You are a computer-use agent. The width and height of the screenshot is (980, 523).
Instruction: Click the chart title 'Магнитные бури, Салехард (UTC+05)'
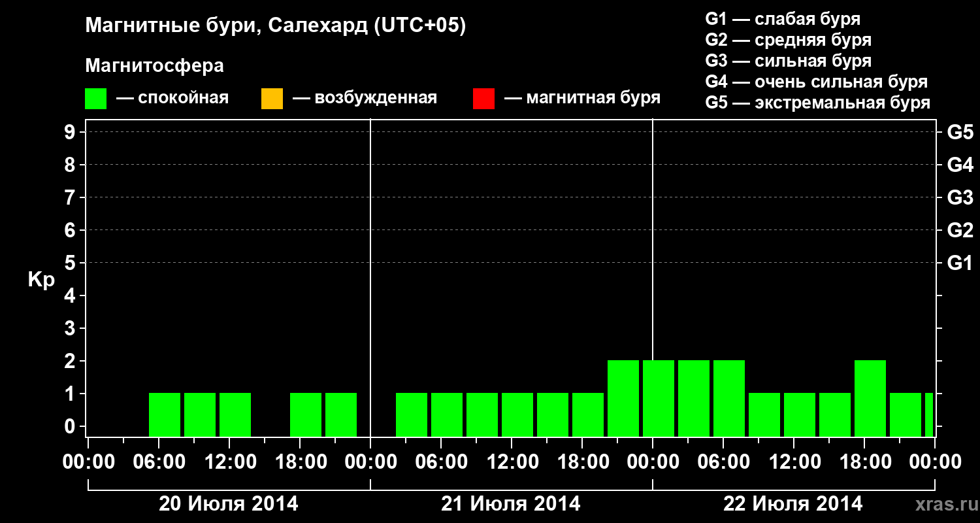(x=276, y=26)
